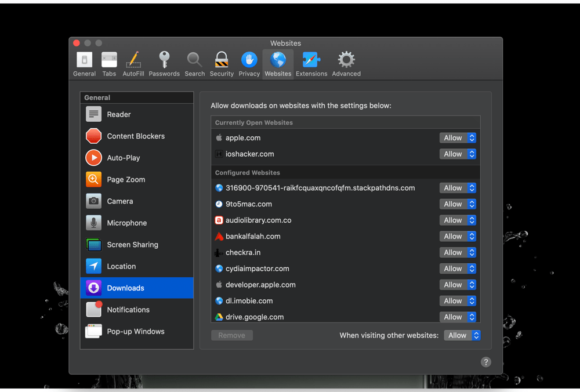Image resolution: width=580 pixels, height=392 pixels.
Task: Open the Passwords key icon
Action: pos(164,60)
